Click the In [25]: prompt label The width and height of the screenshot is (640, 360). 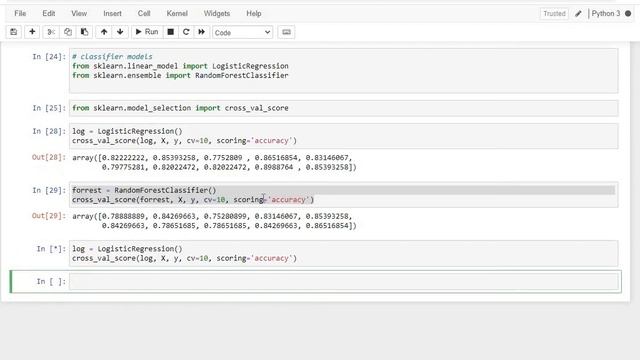(49, 108)
